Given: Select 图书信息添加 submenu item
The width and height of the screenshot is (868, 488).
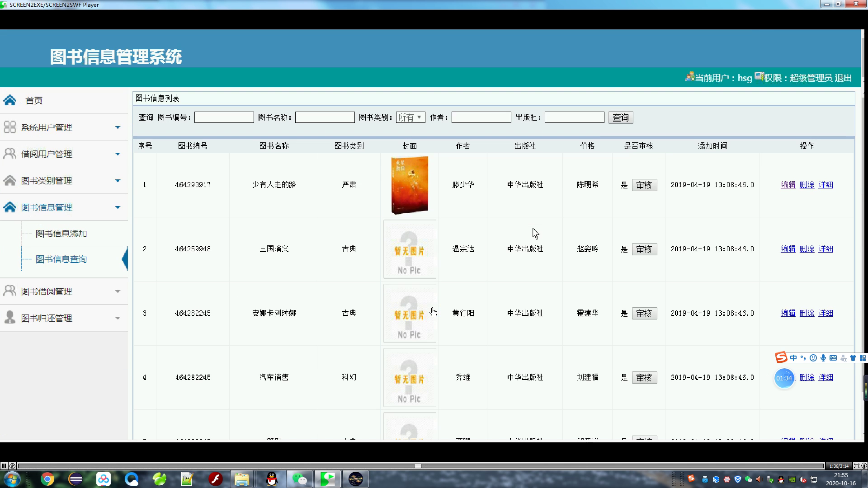Looking at the screenshot, I should click(61, 234).
